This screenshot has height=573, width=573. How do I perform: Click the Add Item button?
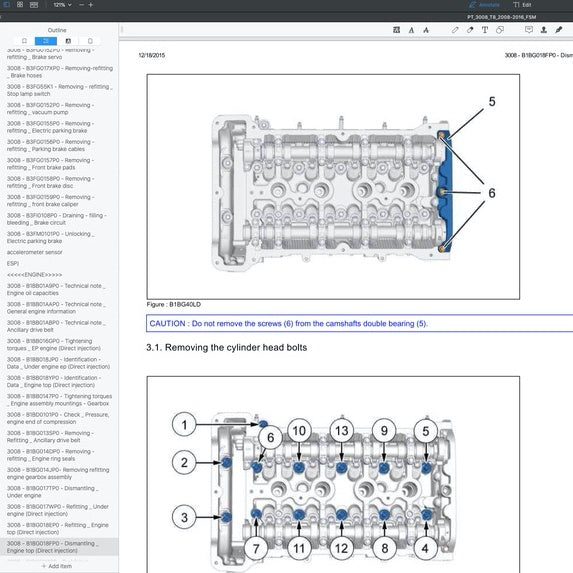click(x=57, y=566)
